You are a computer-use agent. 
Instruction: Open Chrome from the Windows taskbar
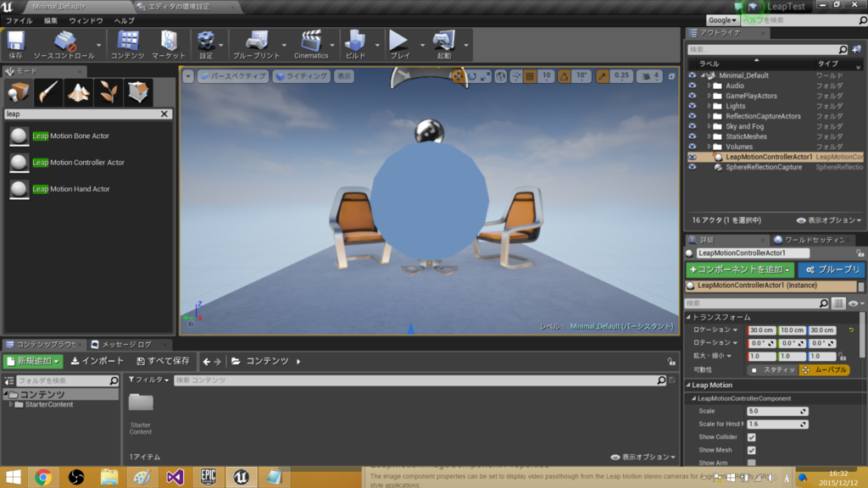[x=43, y=477]
